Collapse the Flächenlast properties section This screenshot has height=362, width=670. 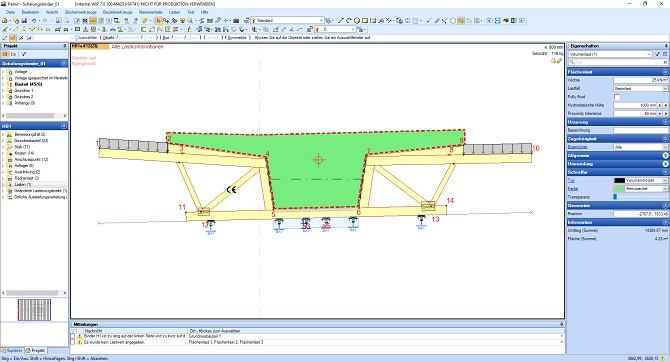tap(665, 72)
